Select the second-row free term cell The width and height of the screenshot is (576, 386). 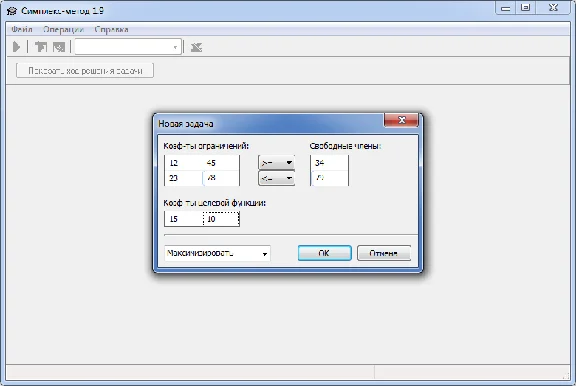tap(330, 178)
